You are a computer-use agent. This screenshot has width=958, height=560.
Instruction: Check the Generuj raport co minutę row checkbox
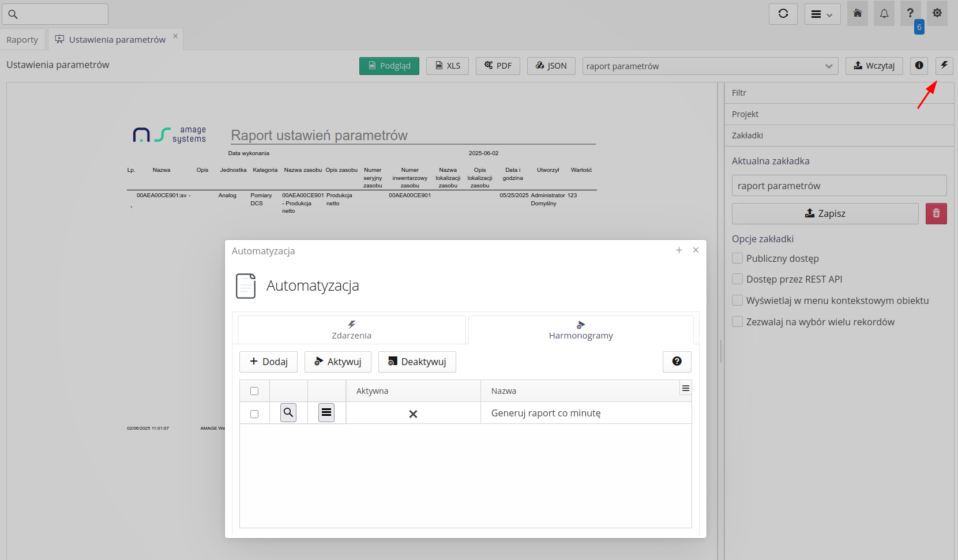254,414
